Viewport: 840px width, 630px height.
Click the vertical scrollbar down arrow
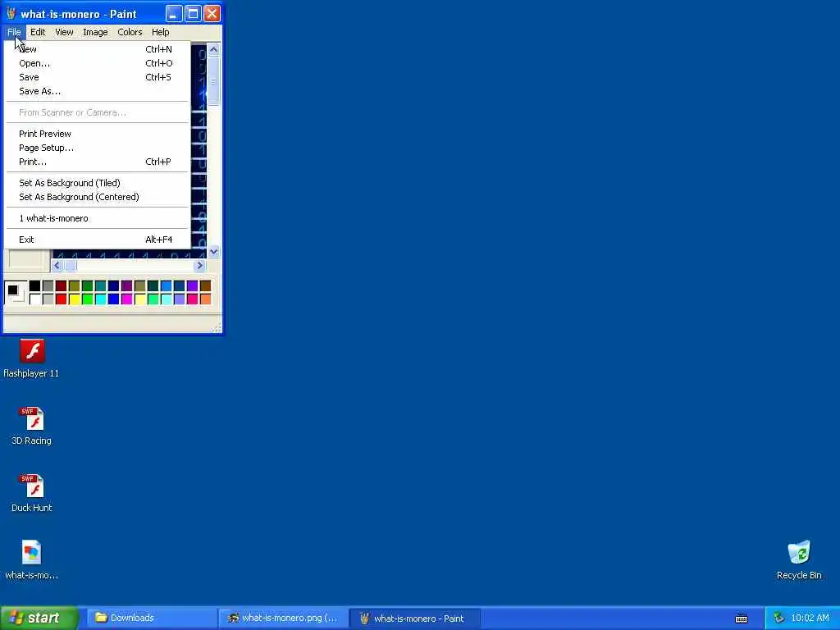214,251
